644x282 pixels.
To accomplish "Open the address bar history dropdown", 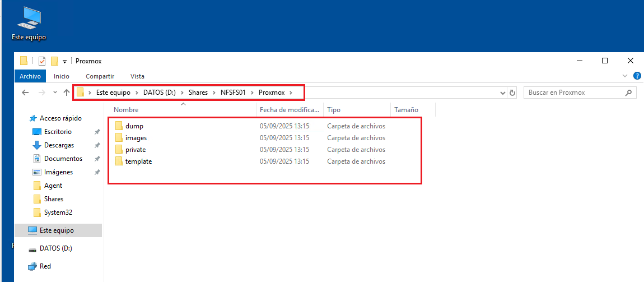I will (x=503, y=93).
